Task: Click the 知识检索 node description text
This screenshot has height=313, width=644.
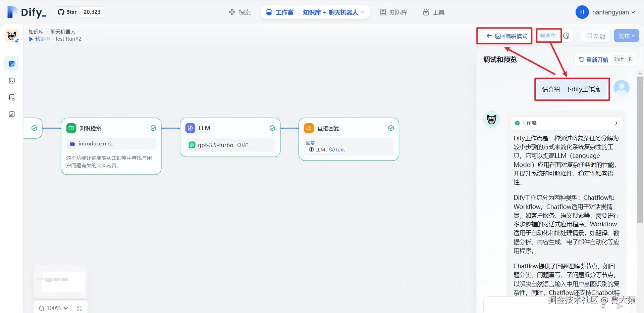Action: click(109, 162)
